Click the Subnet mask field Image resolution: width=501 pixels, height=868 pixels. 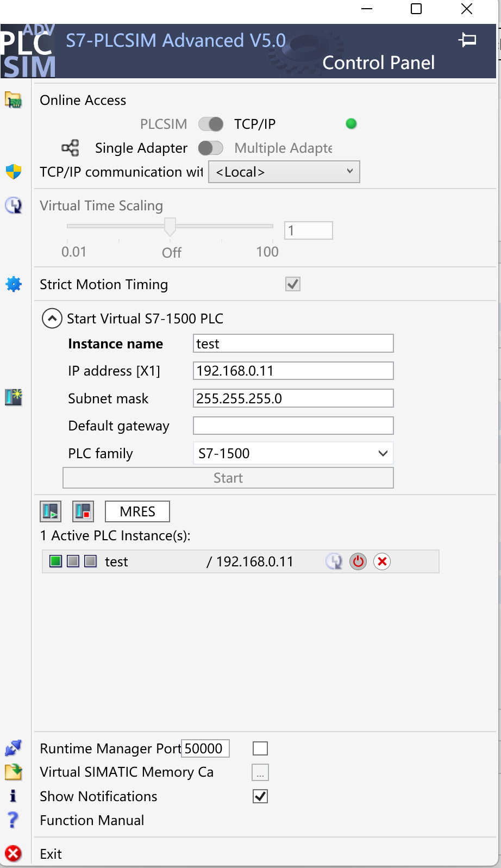pyautogui.click(x=293, y=398)
